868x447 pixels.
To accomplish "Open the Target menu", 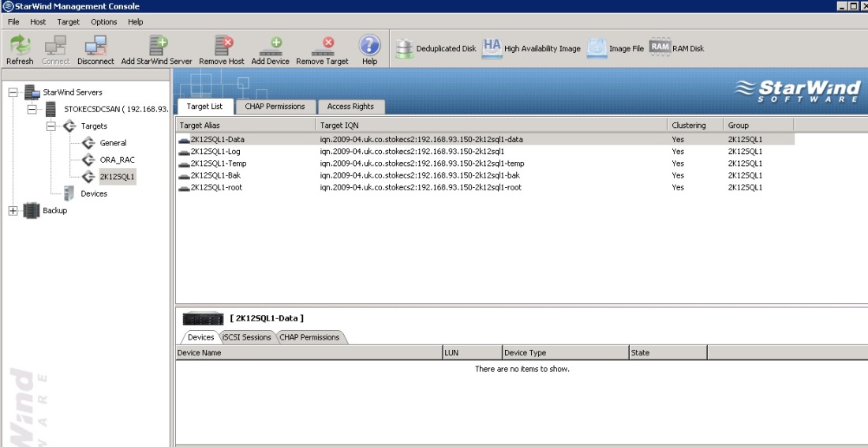I will pyautogui.click(x=69, y=21).
